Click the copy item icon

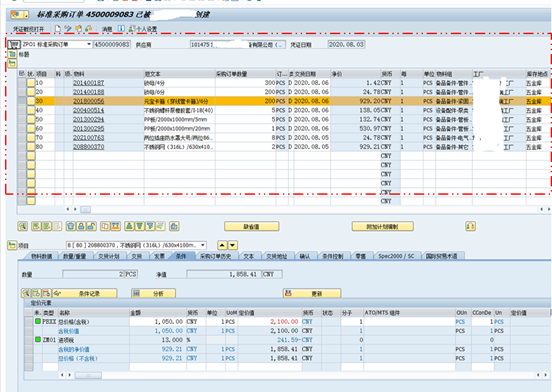[x=105, y=226]
